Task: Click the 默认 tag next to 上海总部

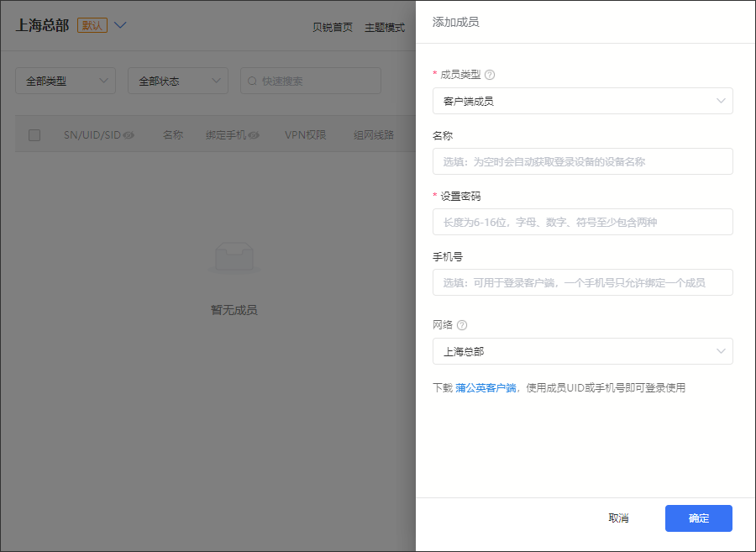Action: pyautogui.click(x=92, y=25)
